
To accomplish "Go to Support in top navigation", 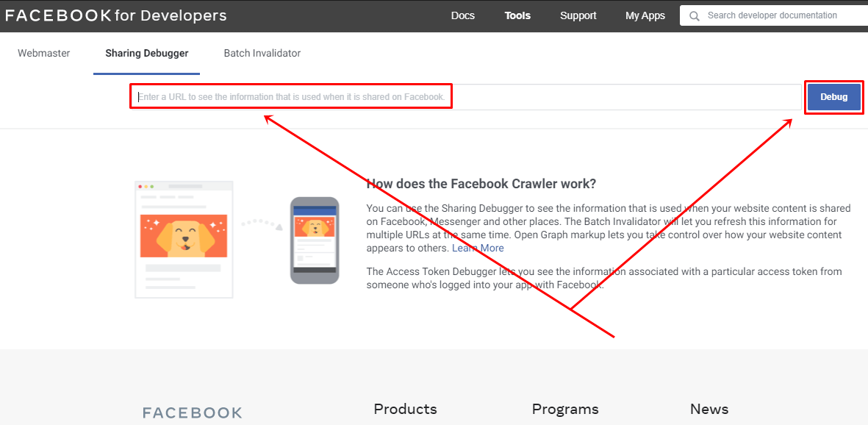I will pos(578,15).
